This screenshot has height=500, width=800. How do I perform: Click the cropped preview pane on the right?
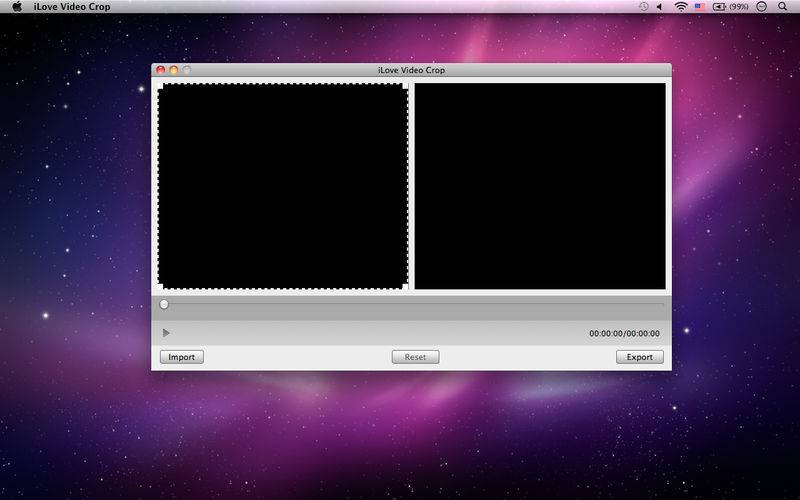(x=540, y=186)
